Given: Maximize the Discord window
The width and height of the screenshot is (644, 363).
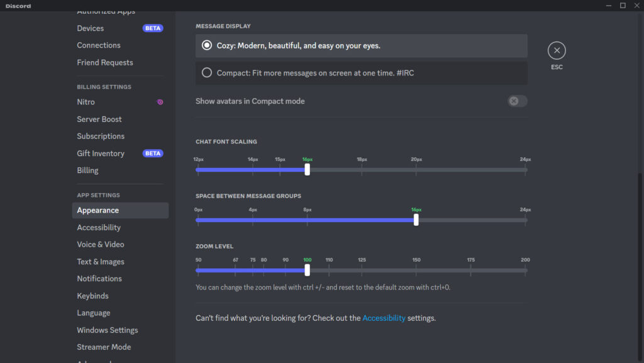Looking at the screenshot, I should coord(623,5).
